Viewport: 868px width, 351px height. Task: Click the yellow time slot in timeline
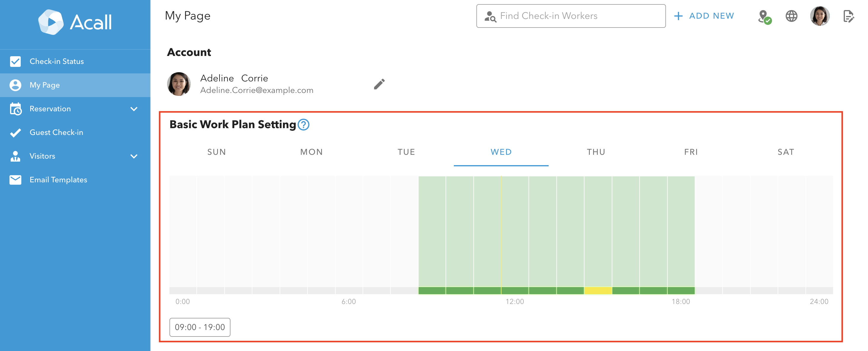click(x=598, y=290)
